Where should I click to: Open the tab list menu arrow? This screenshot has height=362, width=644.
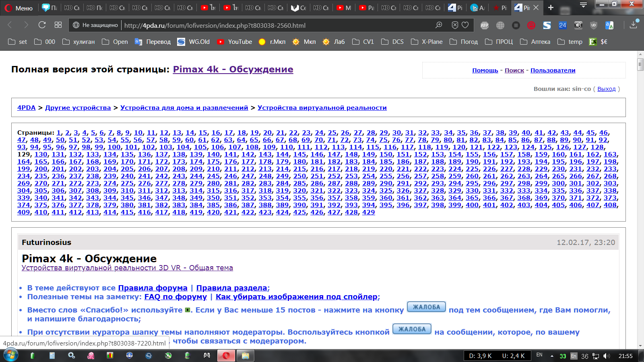tap(583, 5)
